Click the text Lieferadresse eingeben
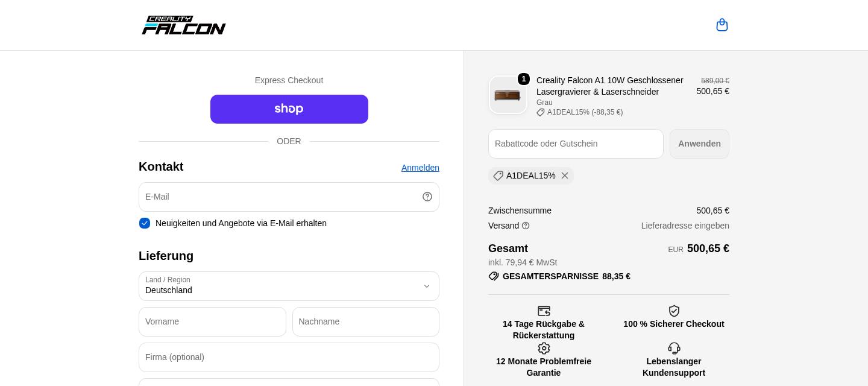Image resolution: width=868 pixels, height=386 pixels. point(685,226)
